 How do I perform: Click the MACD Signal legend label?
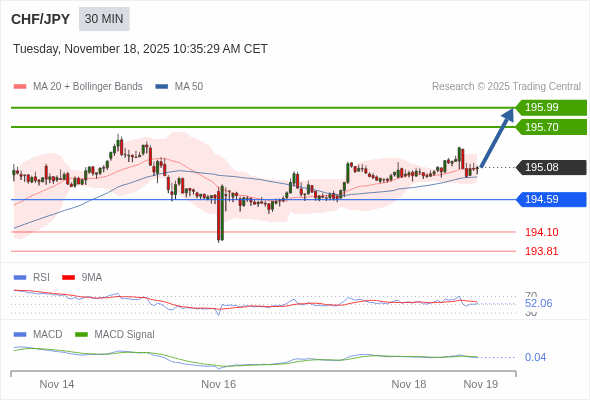click(125, 335)
